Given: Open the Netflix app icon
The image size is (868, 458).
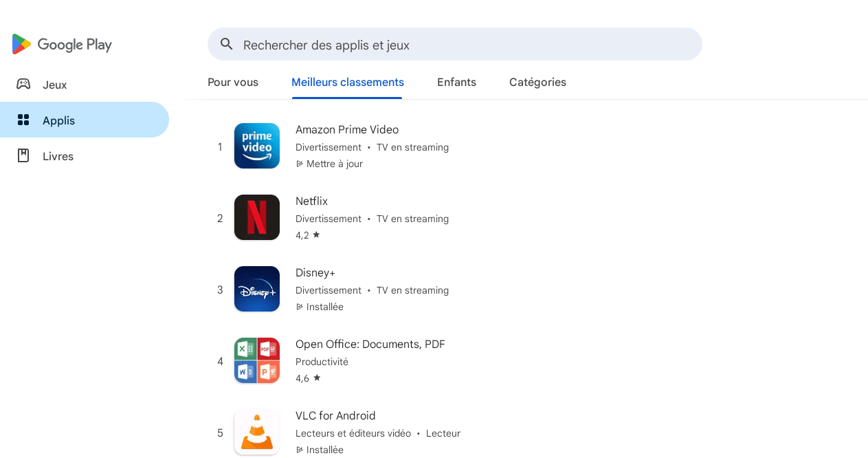Looking at the screenshot, I should point(257,217).
